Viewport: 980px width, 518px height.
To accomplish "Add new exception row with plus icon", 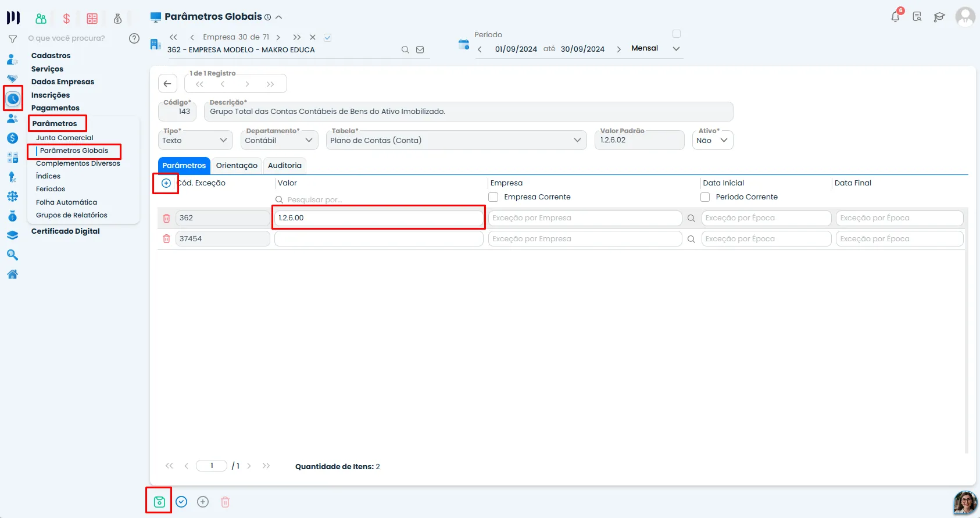I will click(166, 183).
